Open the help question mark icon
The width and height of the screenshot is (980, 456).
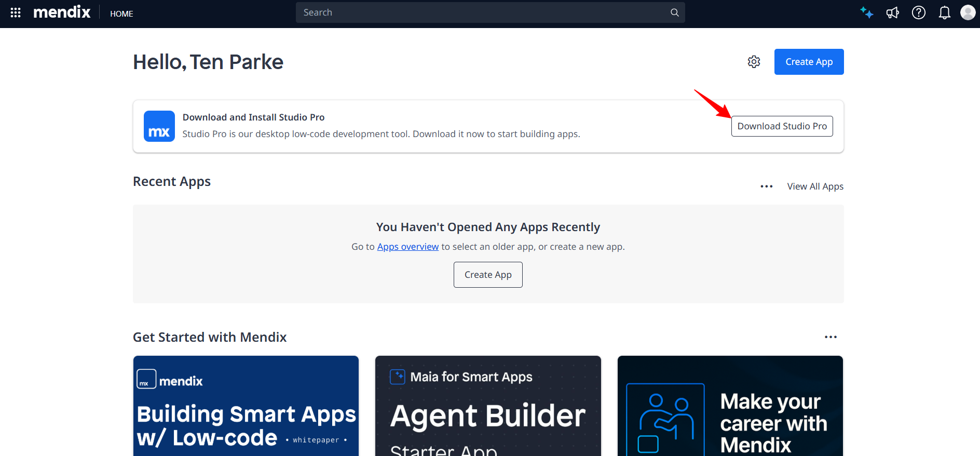[x=919, y=12]
